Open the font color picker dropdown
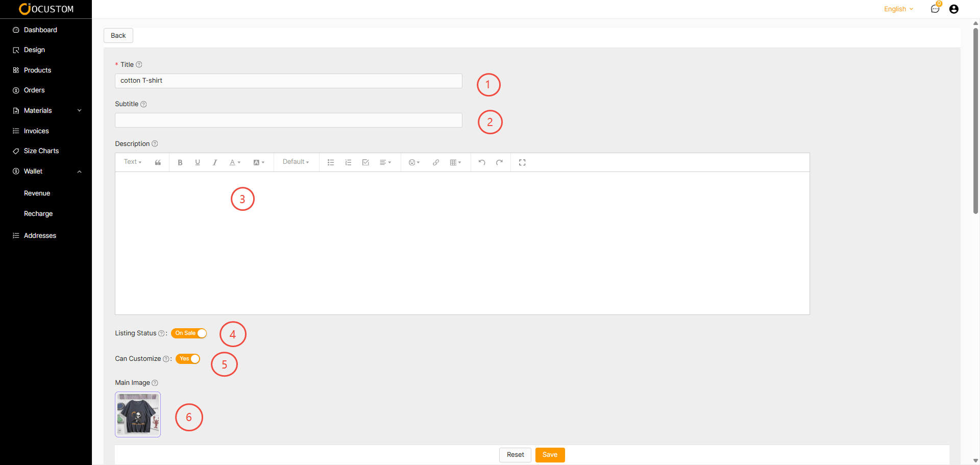 coord(235,162)
